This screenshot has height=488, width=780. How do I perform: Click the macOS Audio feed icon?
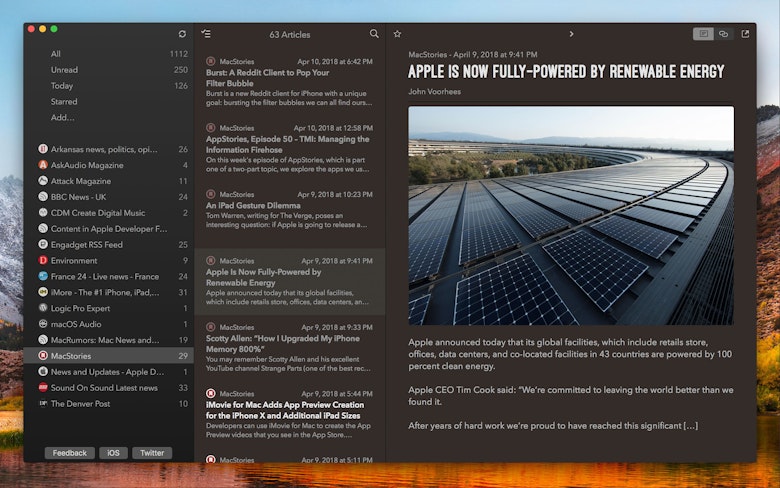pos(43,324)
